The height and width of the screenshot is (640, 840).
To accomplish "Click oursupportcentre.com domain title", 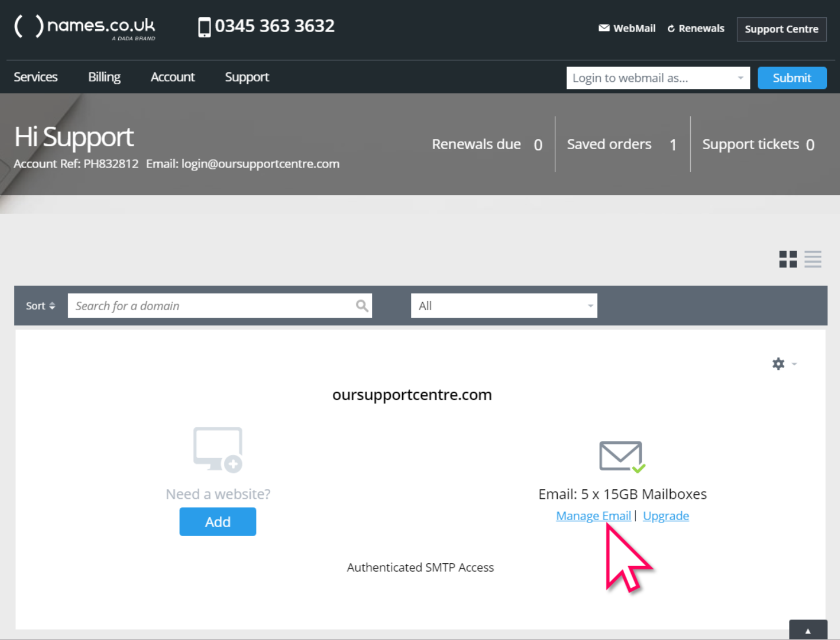I will 412,395.
